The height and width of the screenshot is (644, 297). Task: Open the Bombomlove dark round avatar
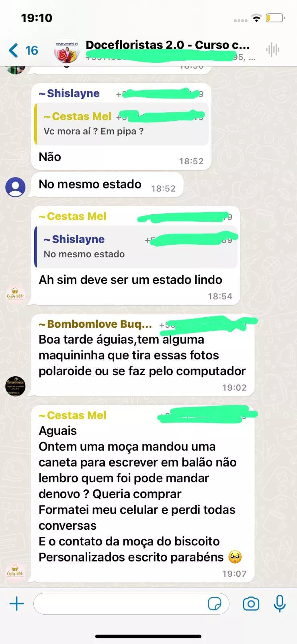pyautogui.click(x=15, y=386)
